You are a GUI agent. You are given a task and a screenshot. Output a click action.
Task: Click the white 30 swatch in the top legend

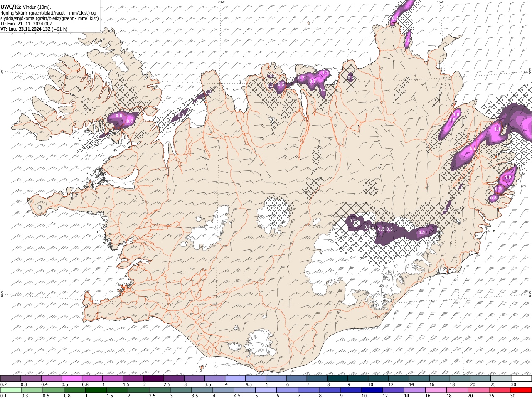coord(521,378)
